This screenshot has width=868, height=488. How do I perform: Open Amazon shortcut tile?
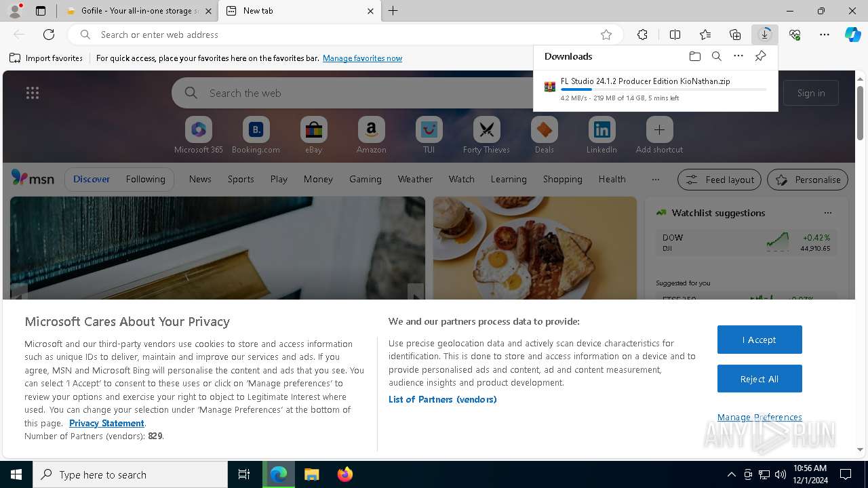click(x=371, y=135)
